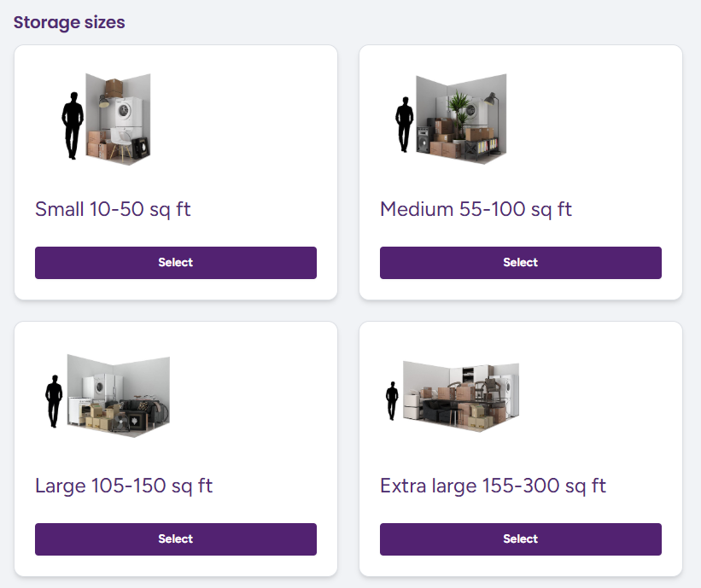The image size is (701, 588).
Task: Open the Small storage room illustration
Action: click(120, 119)
